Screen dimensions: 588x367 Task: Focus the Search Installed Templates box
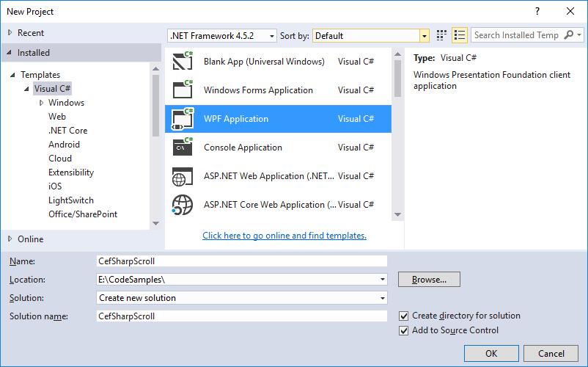516,35
